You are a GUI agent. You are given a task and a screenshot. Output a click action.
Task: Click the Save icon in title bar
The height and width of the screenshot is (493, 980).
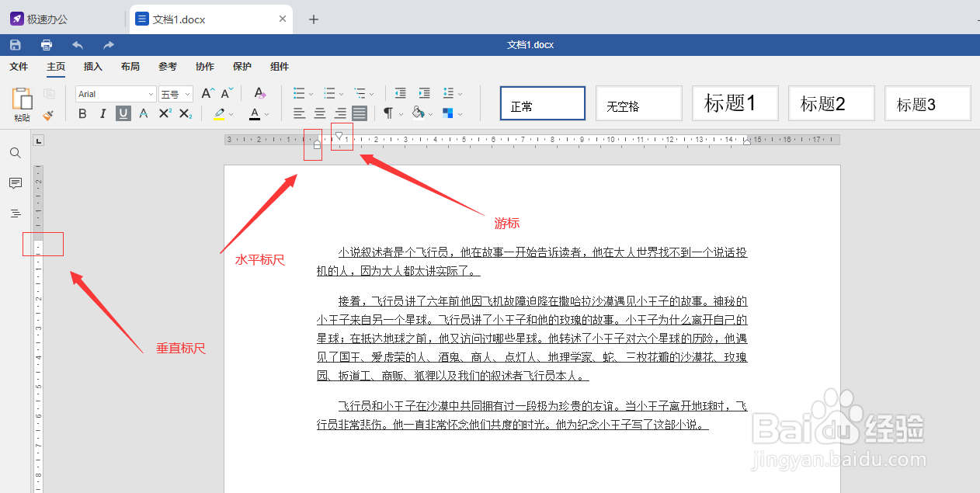[16, 45]
